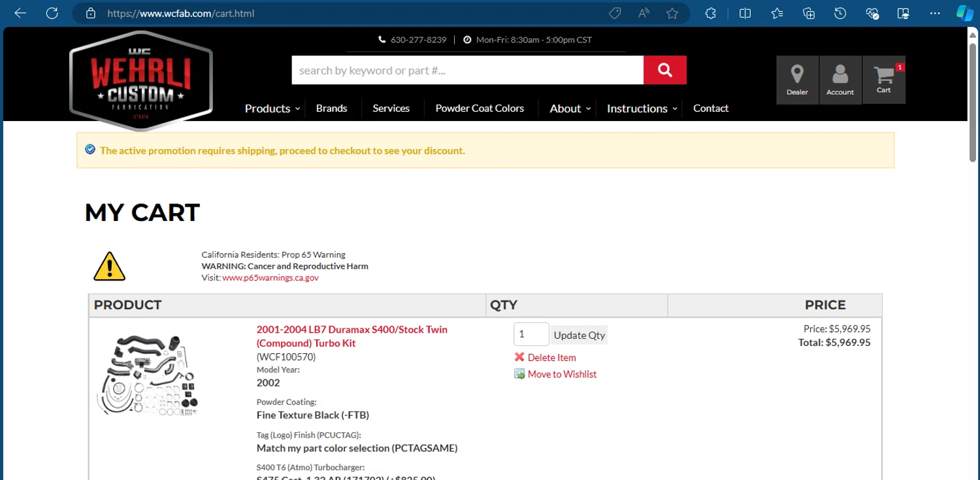The height and width of the screenshot is (480, 980).
Task: Open the browser Settings and more menu
Action: 936,13
